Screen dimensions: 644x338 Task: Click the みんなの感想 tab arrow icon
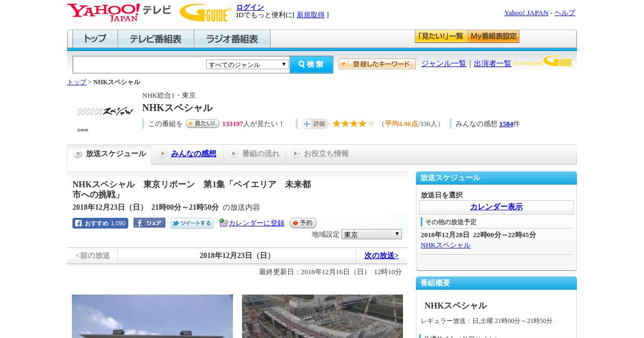163,154
